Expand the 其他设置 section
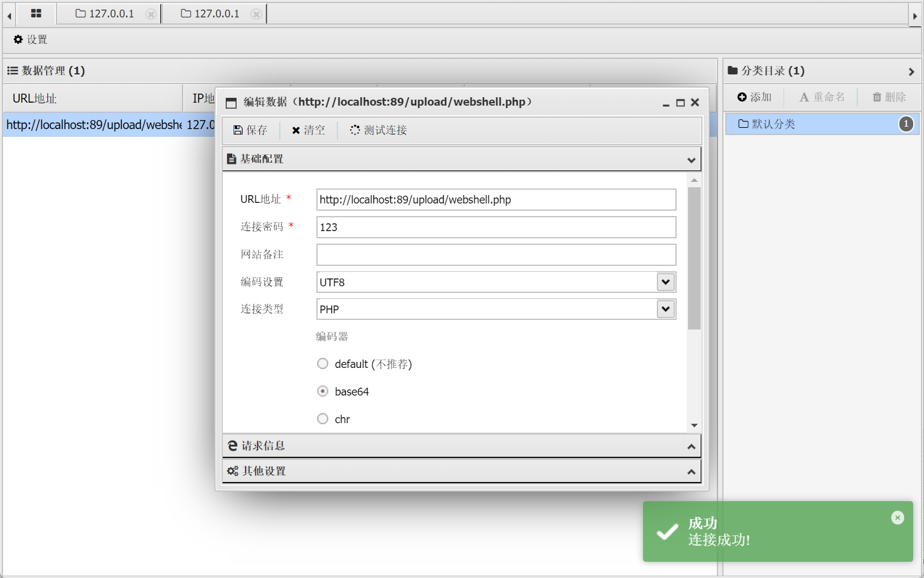 pos(691,472)
